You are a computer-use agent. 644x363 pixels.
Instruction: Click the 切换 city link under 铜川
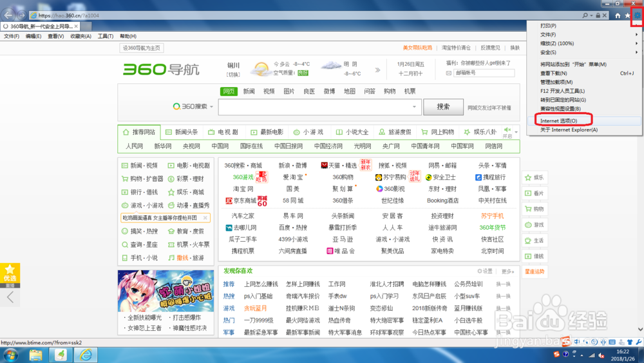(x=233, y=74)
